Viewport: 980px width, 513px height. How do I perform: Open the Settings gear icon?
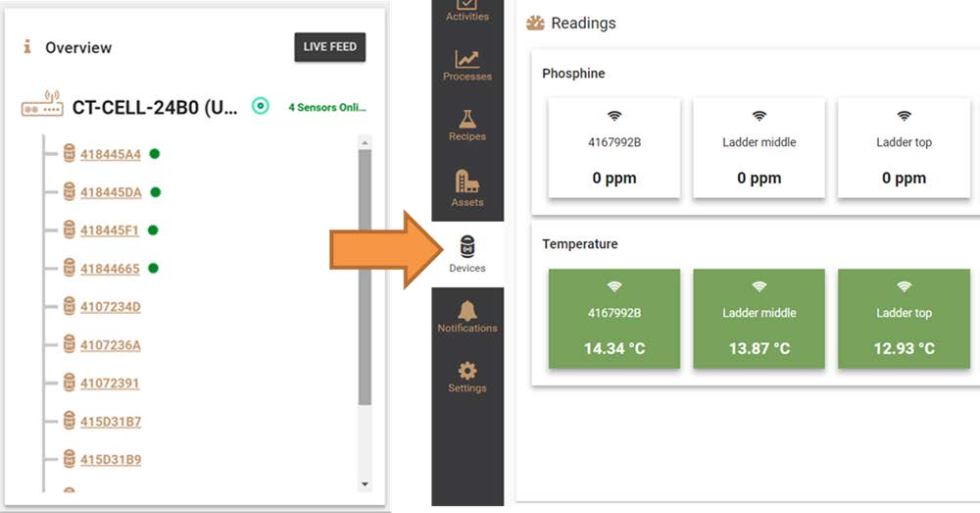[467, 375]
